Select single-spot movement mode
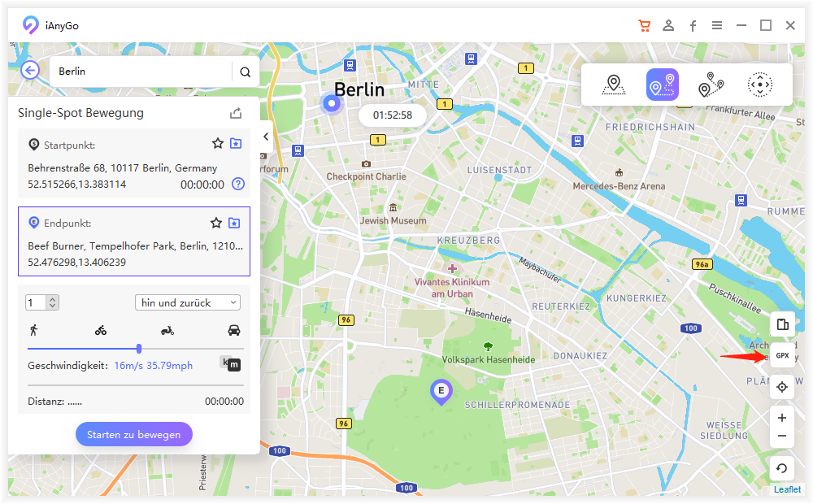The height and width of the screenshot is (504, 813). [x=662, y=85]
